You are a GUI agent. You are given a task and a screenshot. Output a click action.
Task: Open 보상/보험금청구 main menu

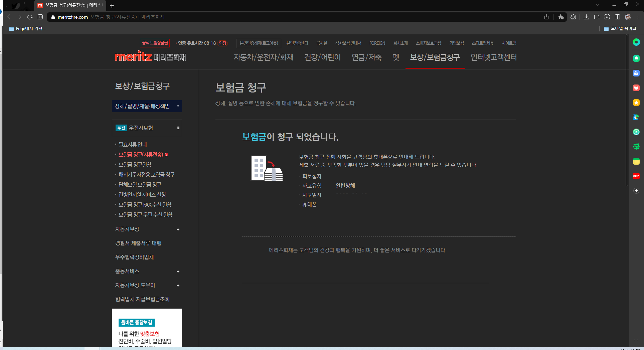pyautogui.click(x=435, y=57)
